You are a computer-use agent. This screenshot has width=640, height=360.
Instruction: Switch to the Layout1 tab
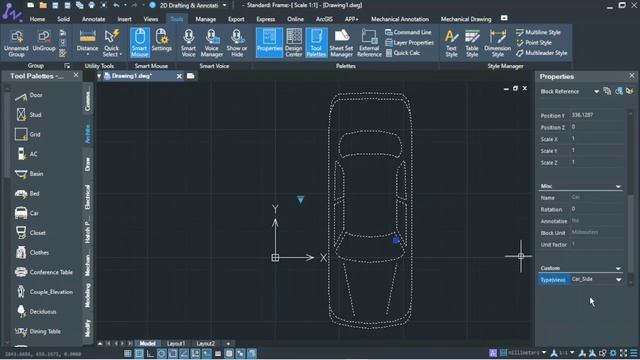pyautogui.click(x=176, y=344)
